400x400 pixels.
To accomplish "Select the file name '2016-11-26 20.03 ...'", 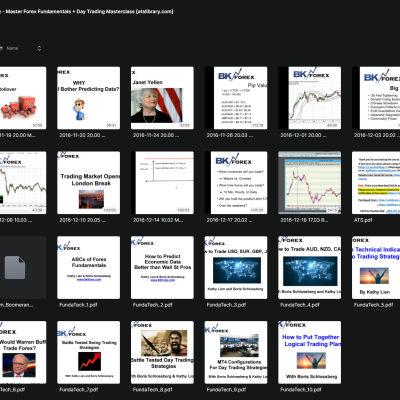I will tap(229, 135).
